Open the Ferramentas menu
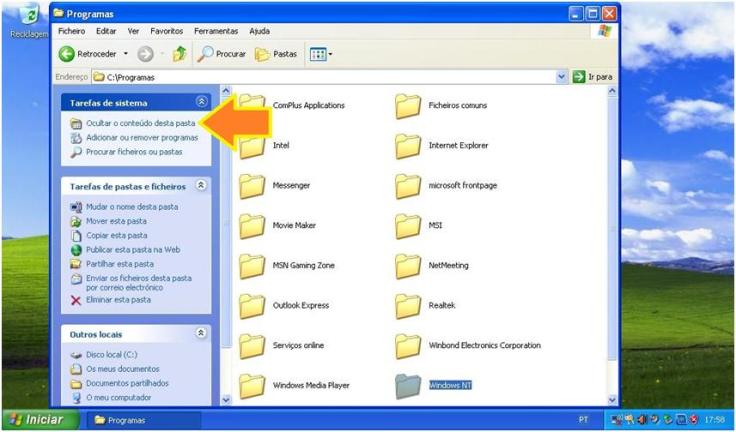 [216, 31]
